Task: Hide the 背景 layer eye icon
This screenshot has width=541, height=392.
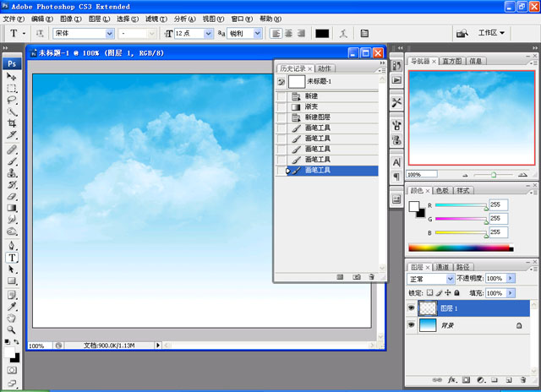Action: [412, 325]
